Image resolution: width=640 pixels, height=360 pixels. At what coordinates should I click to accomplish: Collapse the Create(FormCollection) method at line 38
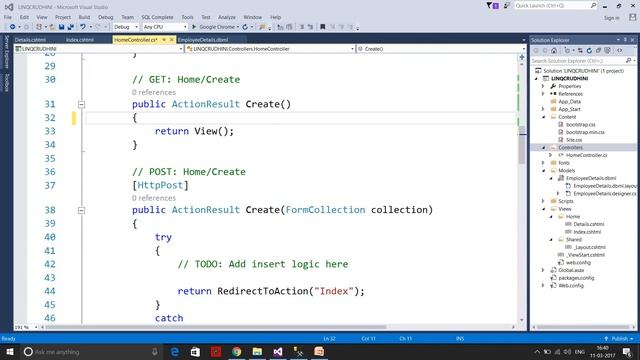click(81, 210)
